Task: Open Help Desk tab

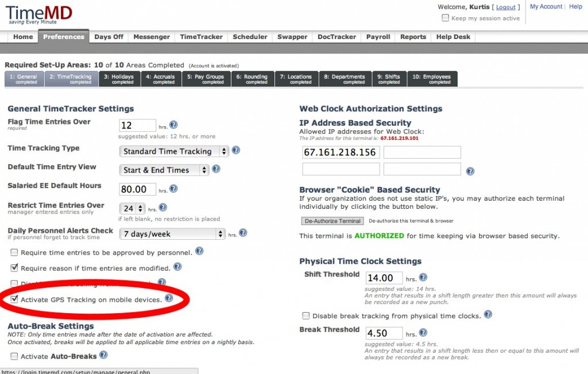Action: [453, 37]
